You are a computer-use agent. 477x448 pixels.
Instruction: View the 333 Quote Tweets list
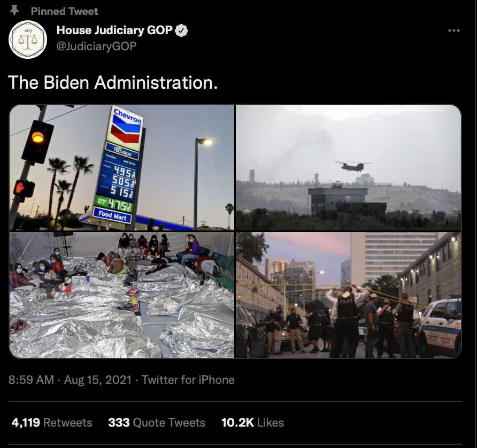pos(157,422)
